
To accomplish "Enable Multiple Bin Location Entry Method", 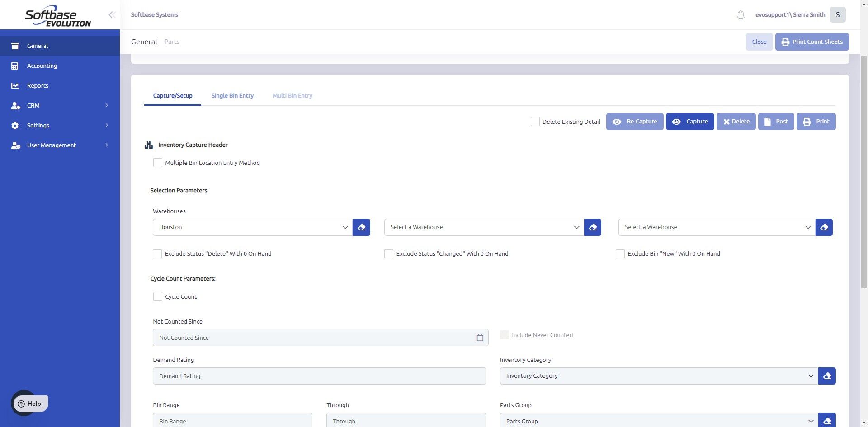I will coord(158,163).
